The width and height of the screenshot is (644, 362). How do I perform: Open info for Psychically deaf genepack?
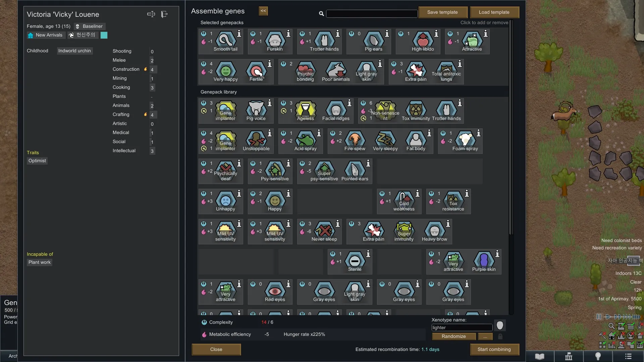[239, 163]
